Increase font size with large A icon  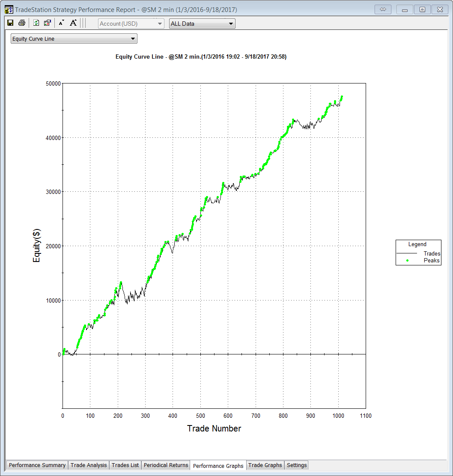click(73, 23)
